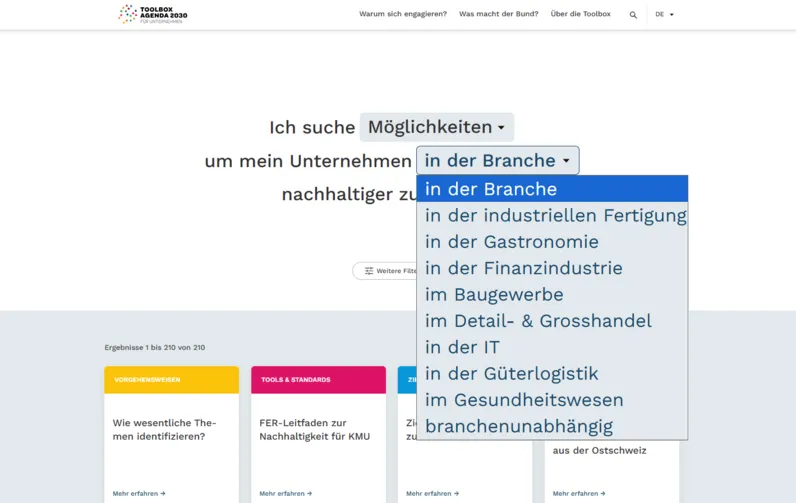Choose 'in der IT' option

[x=462, y=347]
